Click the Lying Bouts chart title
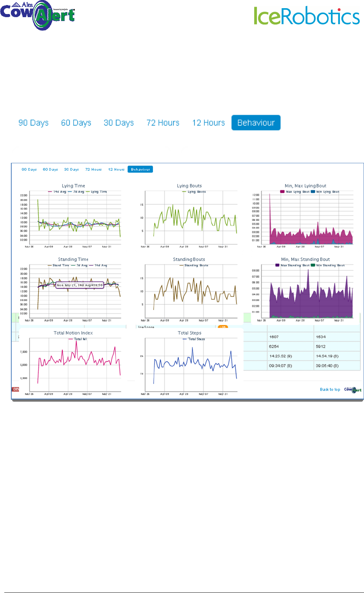Screen dimensions: 364x593 pos(189,186)
